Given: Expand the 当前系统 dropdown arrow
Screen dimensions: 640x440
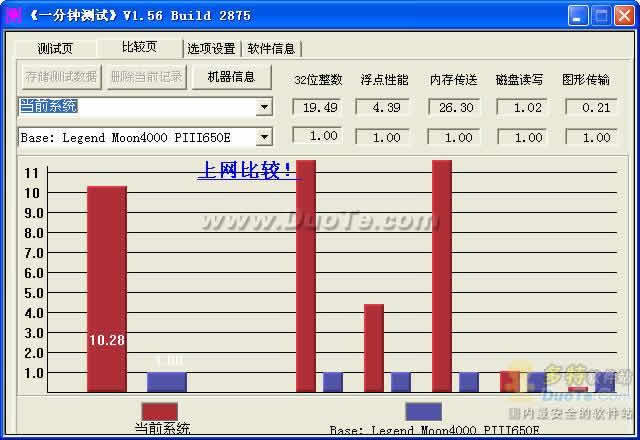Looking at the screenshot, I should coord(264,107).
